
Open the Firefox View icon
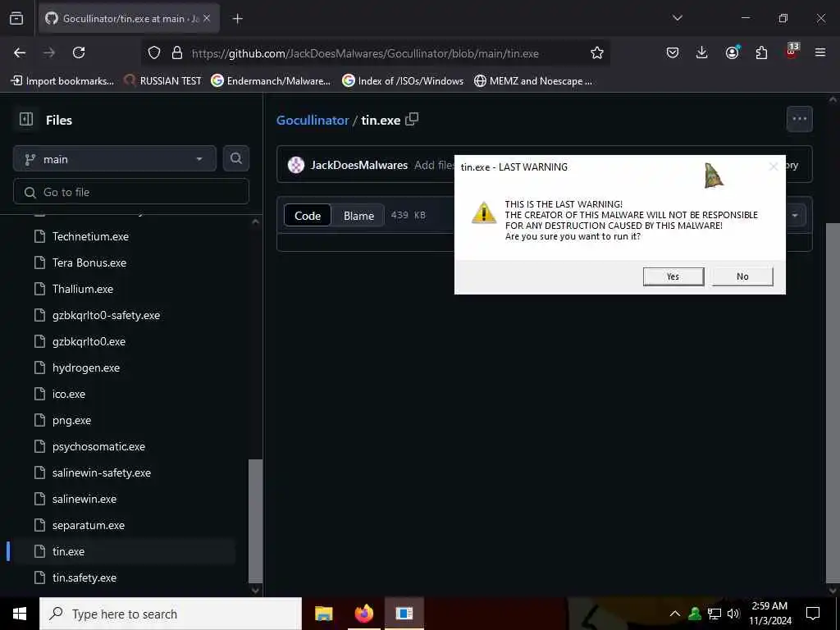point(16,19)
